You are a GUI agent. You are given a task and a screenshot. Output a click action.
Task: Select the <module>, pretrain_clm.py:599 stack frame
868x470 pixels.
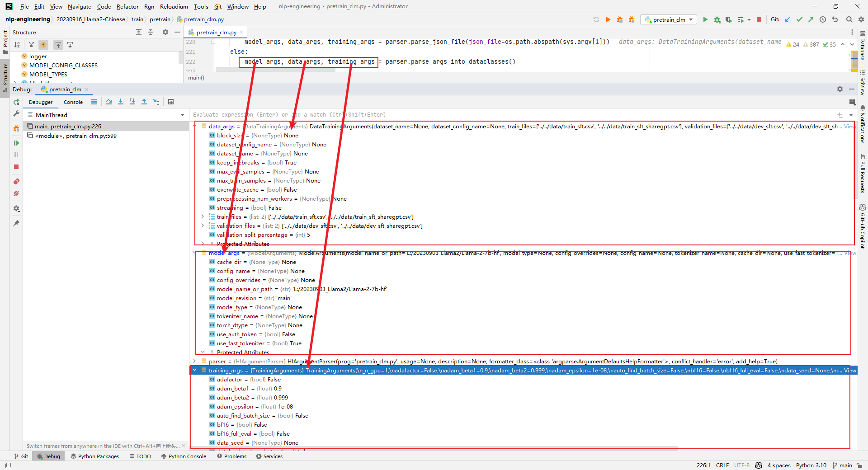click(x=76, y=136)
